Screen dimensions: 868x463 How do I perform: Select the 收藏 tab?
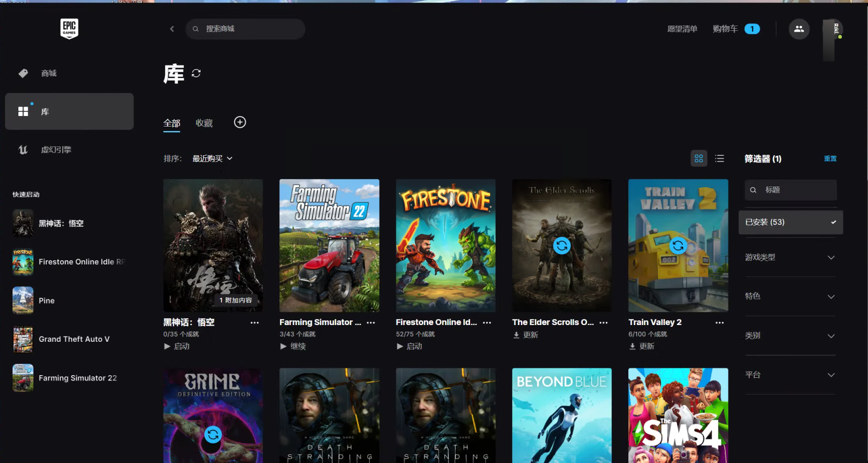click(x=204, y=123)
